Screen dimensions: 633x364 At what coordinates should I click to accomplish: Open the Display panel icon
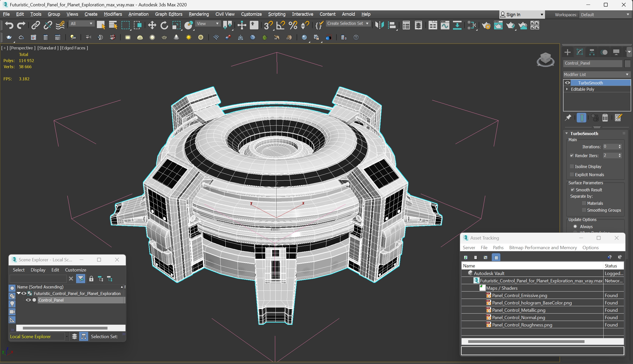pos(616,52)
